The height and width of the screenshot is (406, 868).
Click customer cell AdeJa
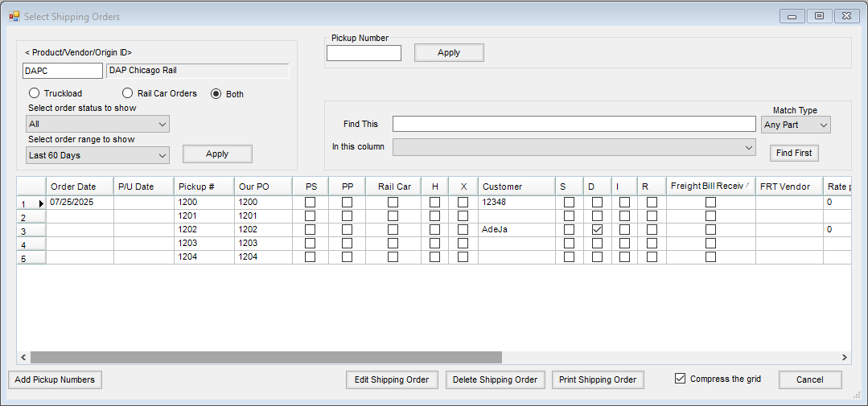(x=516, y=230)
